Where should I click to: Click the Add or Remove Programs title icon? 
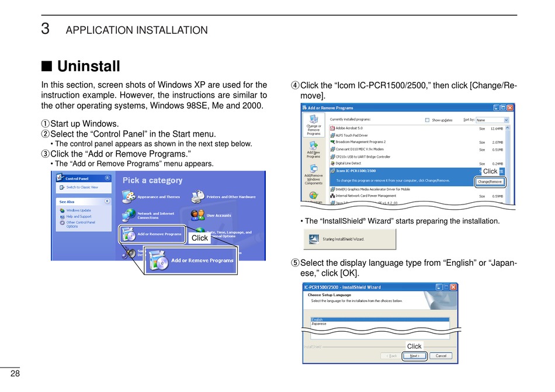[304, 107]
